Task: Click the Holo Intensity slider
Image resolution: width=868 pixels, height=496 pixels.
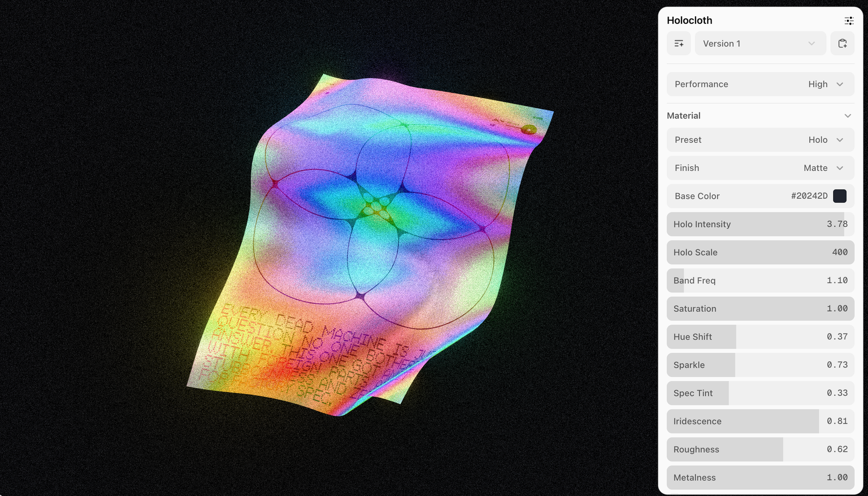Action: 760,224
